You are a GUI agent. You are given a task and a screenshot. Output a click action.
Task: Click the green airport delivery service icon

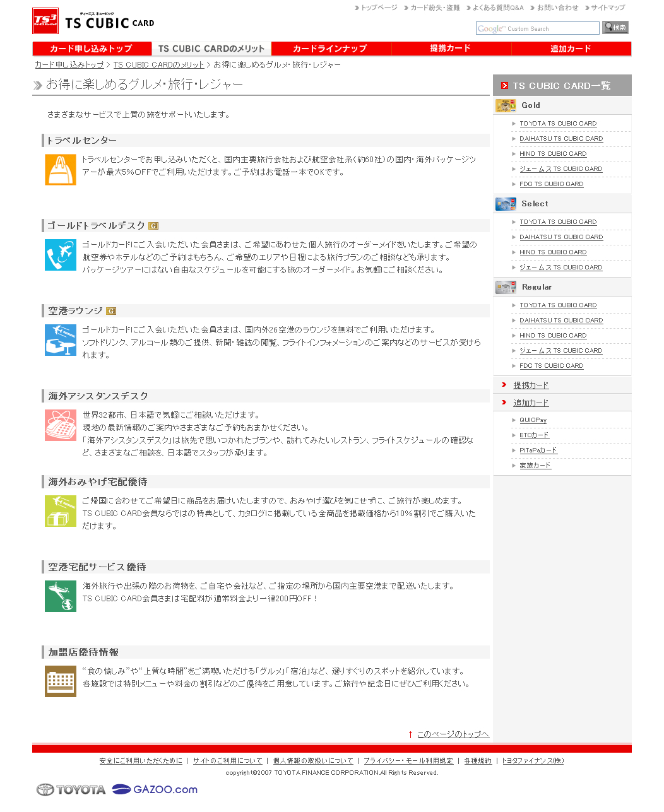coord(61,596)
